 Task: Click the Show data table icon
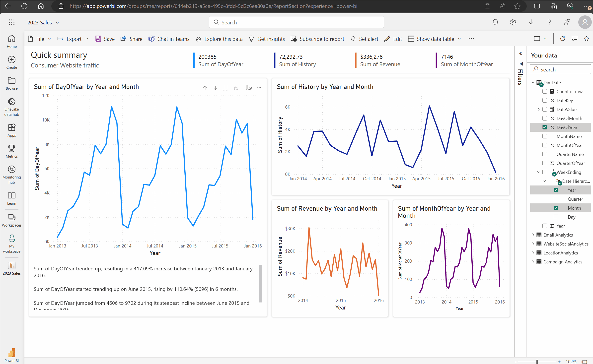coord(411,39)
